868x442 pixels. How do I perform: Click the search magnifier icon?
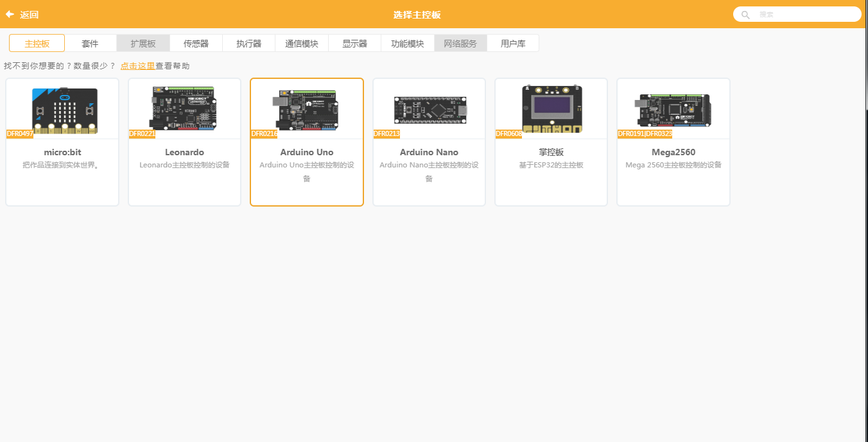[x=745, y=14]
